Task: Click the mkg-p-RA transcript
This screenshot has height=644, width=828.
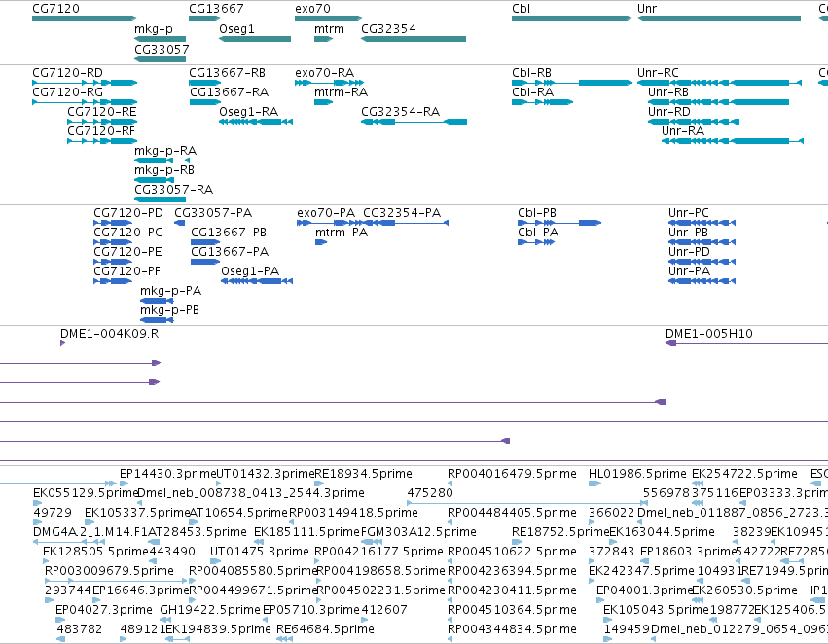Action: (x=162, y=161)
